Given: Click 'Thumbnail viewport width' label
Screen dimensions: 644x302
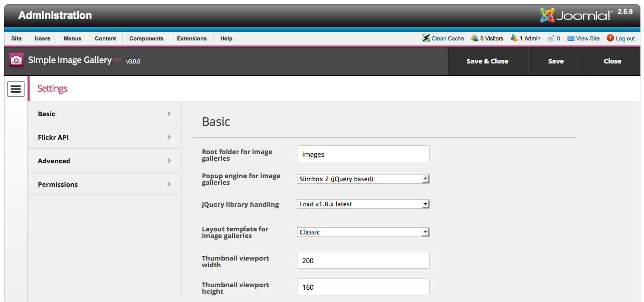Looking at the screenshot, I should pos(235,262).
